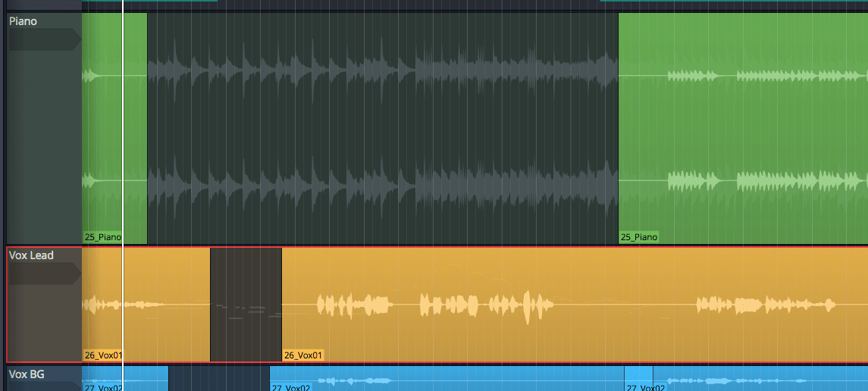Screen dimensions: 868x391
Task: Click the 25_Piano label on the leftmost clip
Action: [102, 237]
